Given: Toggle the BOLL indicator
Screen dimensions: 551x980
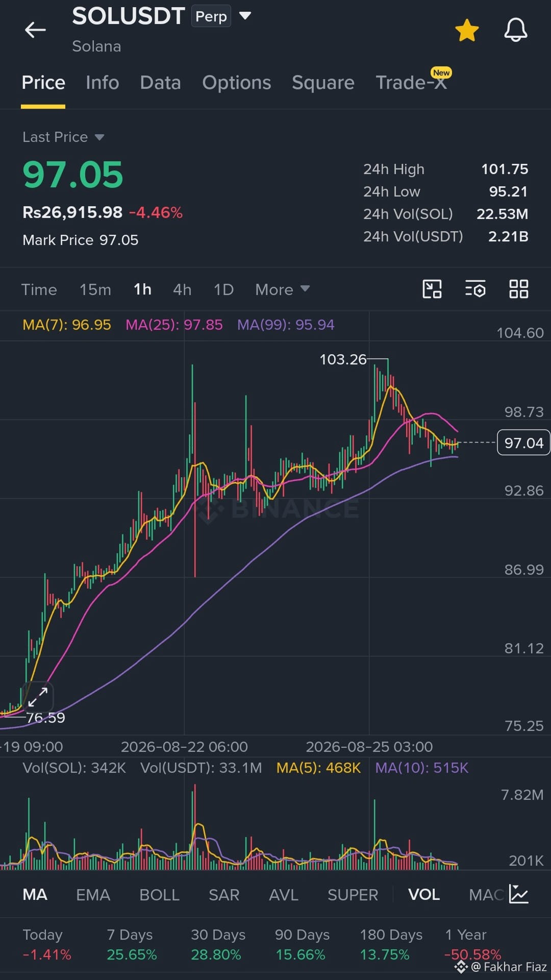Looking at the screenshot, I should [159, 895].
